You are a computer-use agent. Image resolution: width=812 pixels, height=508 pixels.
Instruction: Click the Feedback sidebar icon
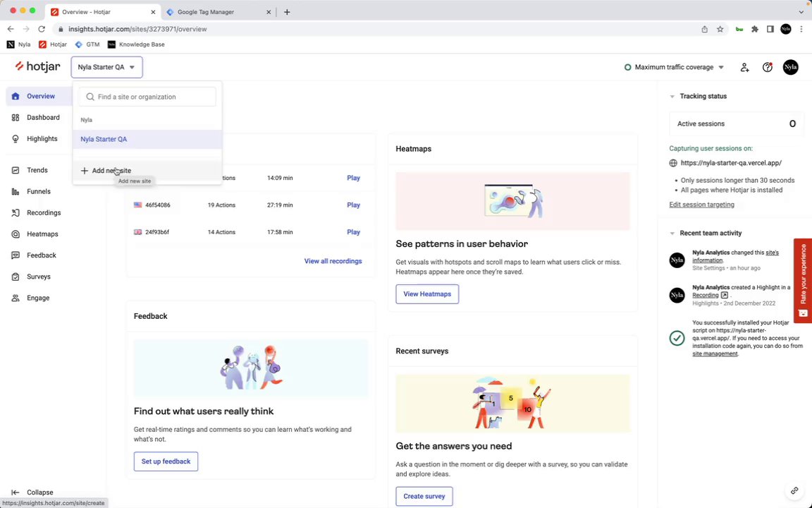point(16,255)
